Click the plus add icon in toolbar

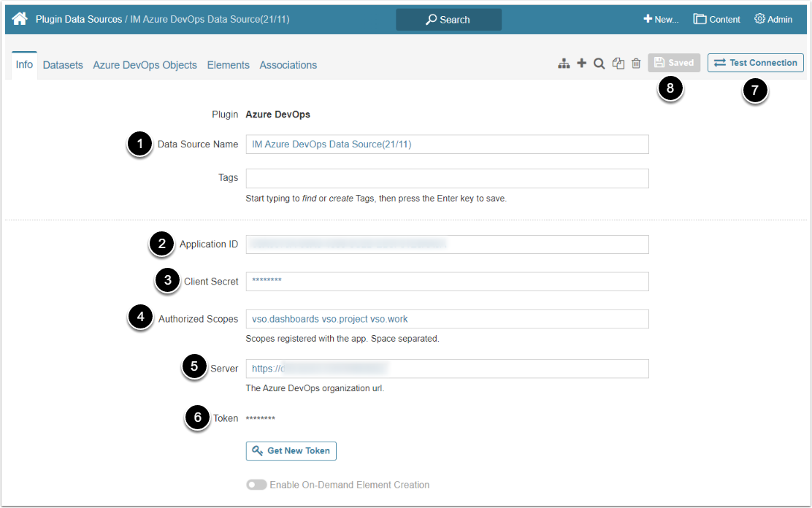(x=581, y=64)
